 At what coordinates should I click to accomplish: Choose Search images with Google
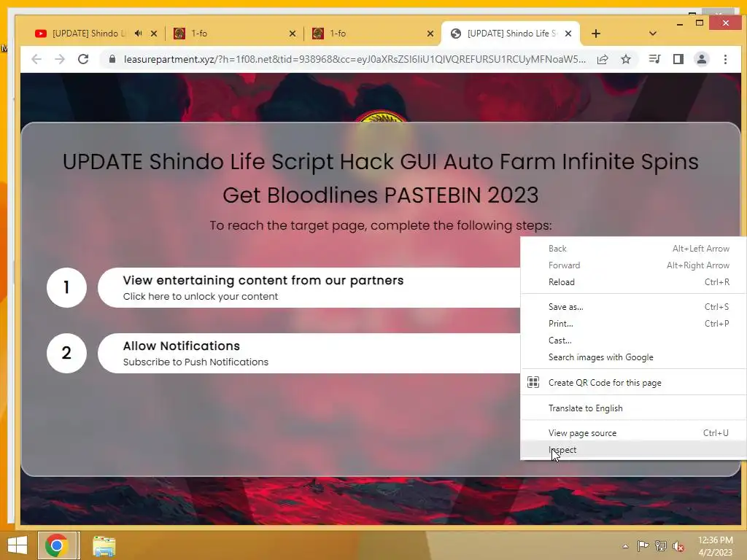[x=633, y=357]
